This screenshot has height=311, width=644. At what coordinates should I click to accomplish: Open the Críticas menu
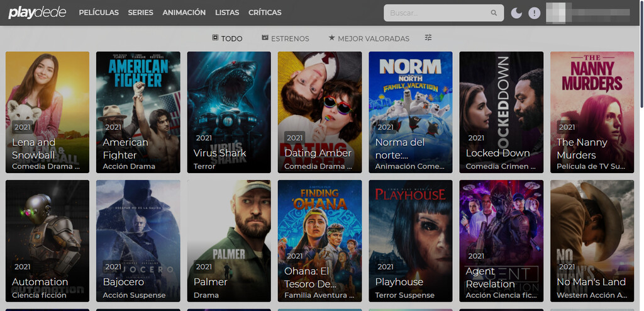265,13
